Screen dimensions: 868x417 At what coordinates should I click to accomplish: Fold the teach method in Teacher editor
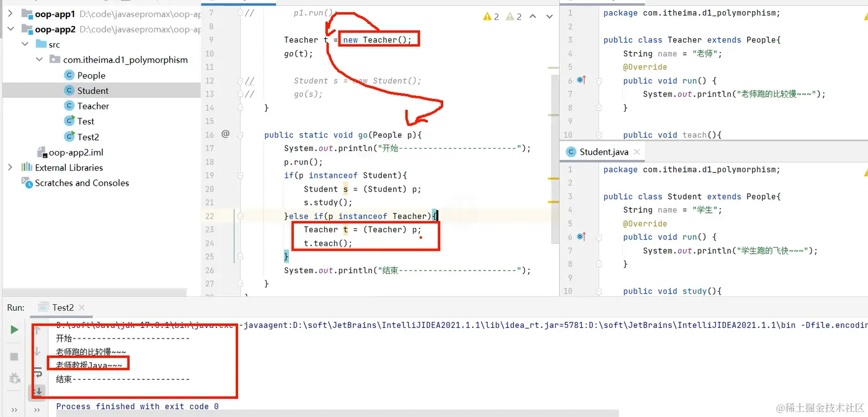(x=598, y=135)
